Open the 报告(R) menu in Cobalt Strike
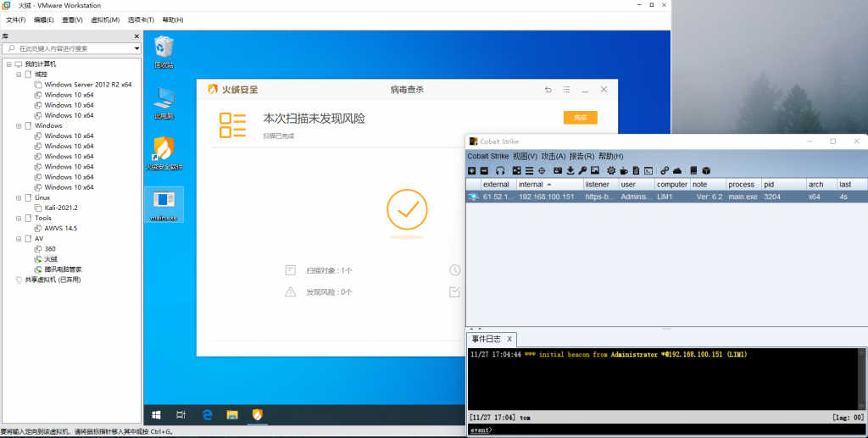The width and height of the screenshot is (868, 438). (581, 157)
